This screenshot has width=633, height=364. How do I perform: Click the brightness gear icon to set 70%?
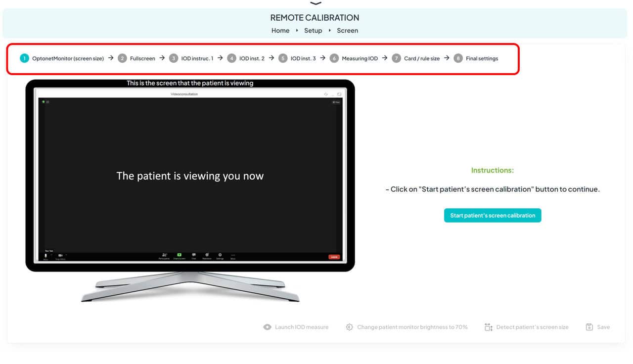click(x=350, y=327)
